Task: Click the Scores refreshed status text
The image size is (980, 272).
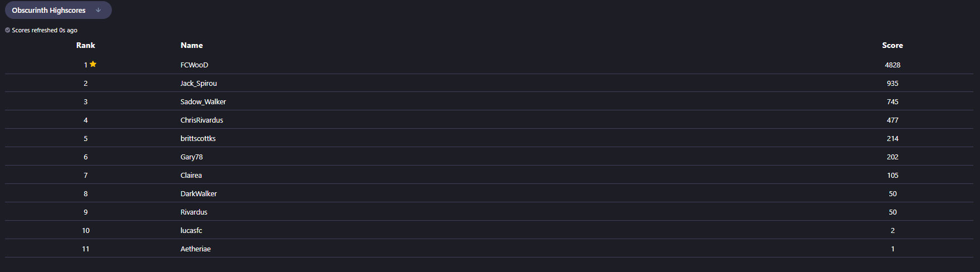Action: [45, 30]
